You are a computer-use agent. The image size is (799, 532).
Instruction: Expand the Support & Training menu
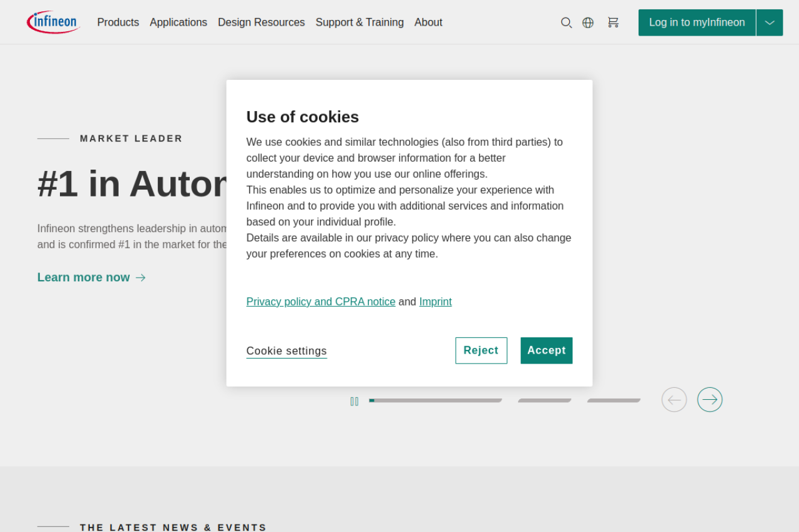point(360,22)
